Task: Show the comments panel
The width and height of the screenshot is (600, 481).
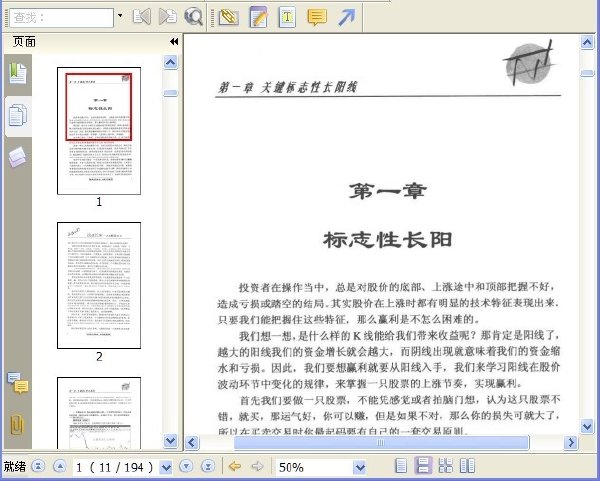Action: [x=18, y=383]
